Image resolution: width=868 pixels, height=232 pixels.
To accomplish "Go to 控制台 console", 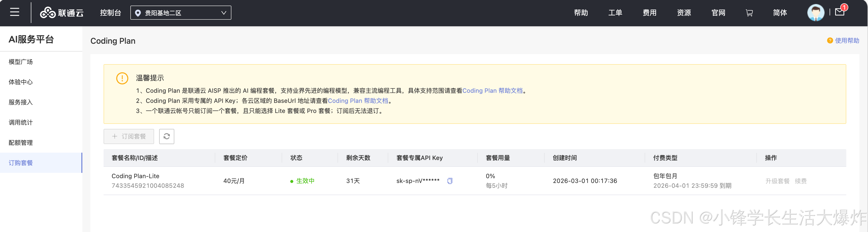I will [111, 13].
